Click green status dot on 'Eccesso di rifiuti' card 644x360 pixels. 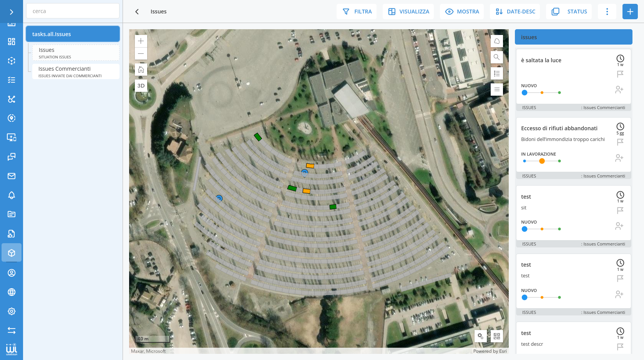click(559, 161)
